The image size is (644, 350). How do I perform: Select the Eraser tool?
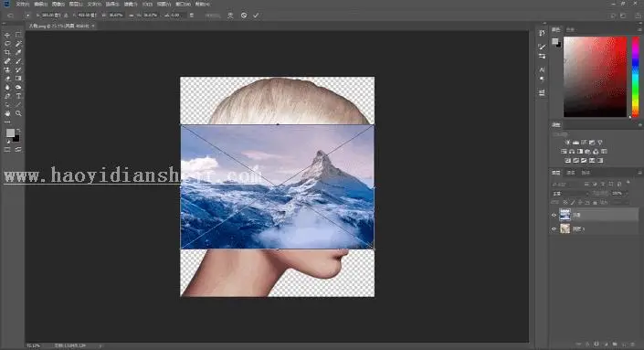7,79
